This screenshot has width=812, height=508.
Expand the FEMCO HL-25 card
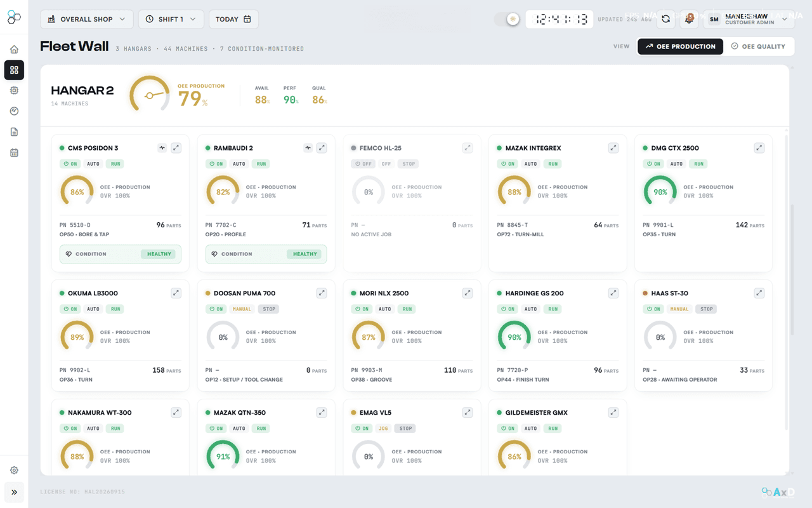click(x=468, y=148)
